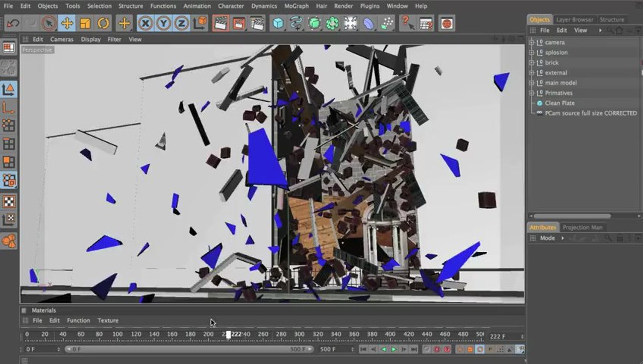Open the spline tools icon
Screen dimensions: 643x364
[x=296, y=23]
